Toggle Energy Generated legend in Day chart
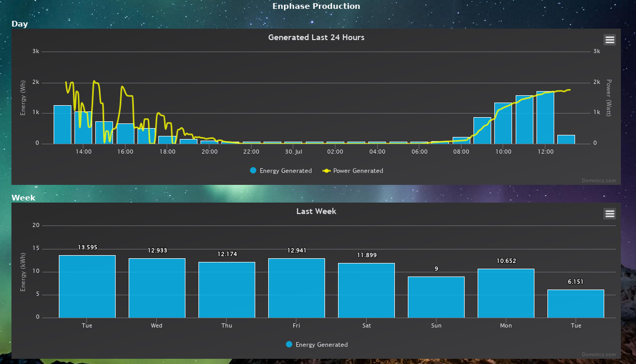 pos(281,171)
